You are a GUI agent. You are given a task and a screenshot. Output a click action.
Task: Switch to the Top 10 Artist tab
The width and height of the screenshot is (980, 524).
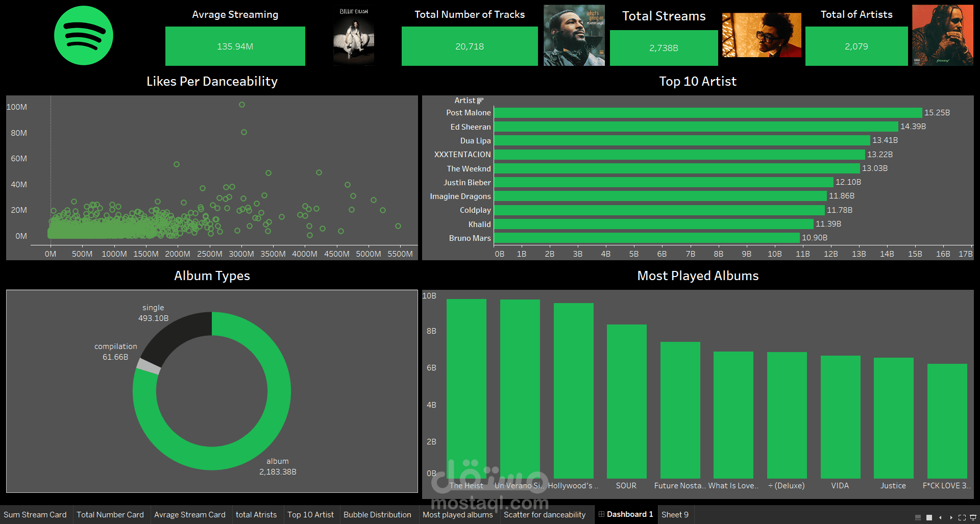point(310,515)
